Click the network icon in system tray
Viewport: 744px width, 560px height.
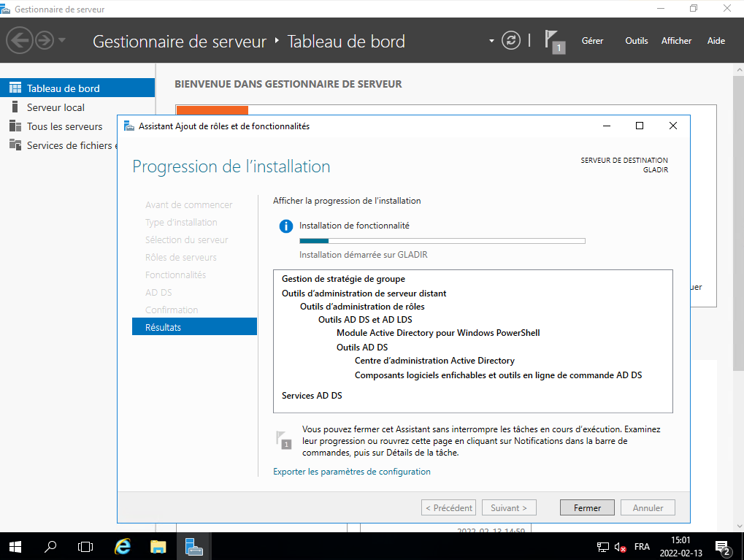(x=602, y=547)
